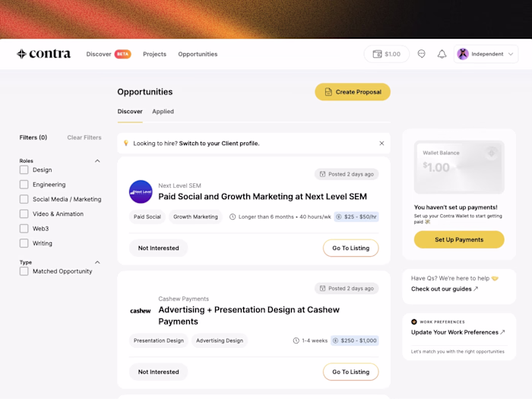
Task: Click the clock icon beside 1-4 weeks
Action: point(296,340)
